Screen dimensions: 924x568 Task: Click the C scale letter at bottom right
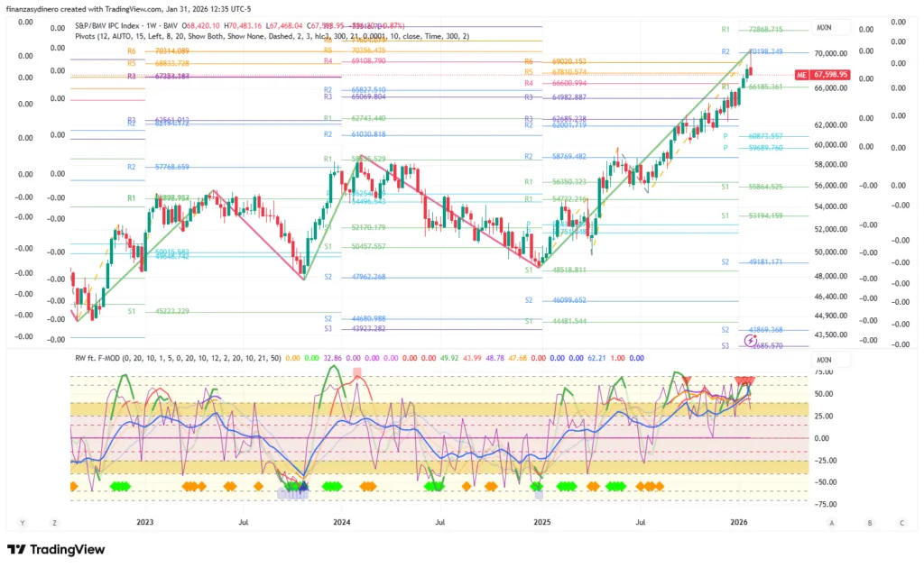901,522
